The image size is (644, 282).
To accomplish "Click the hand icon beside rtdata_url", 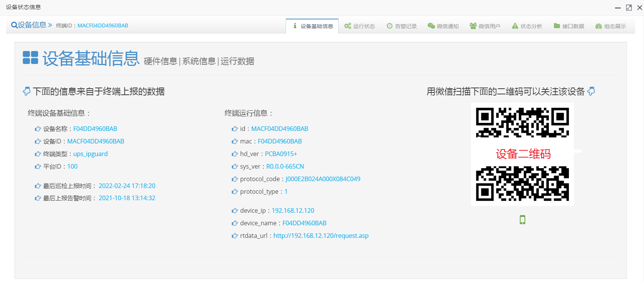I will pyautogui.click(x=235, y=236).
